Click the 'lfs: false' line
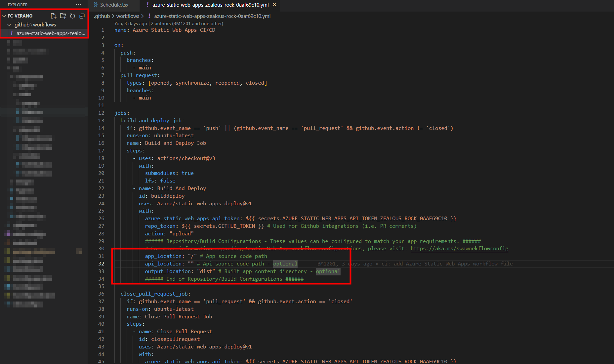The height and width of the screenshot is (364, 614). coord(160,181)
